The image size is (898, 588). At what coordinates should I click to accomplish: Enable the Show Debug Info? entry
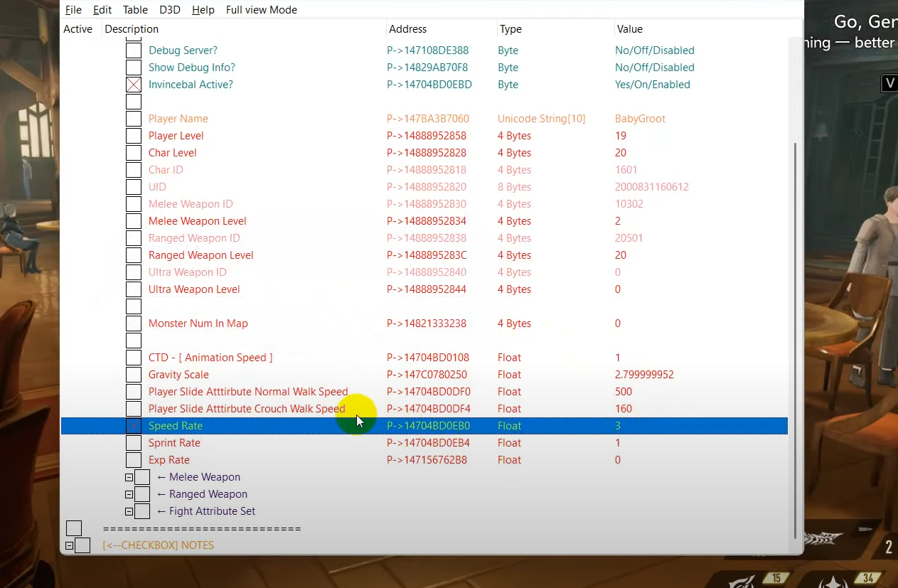[x=134, y=68]
